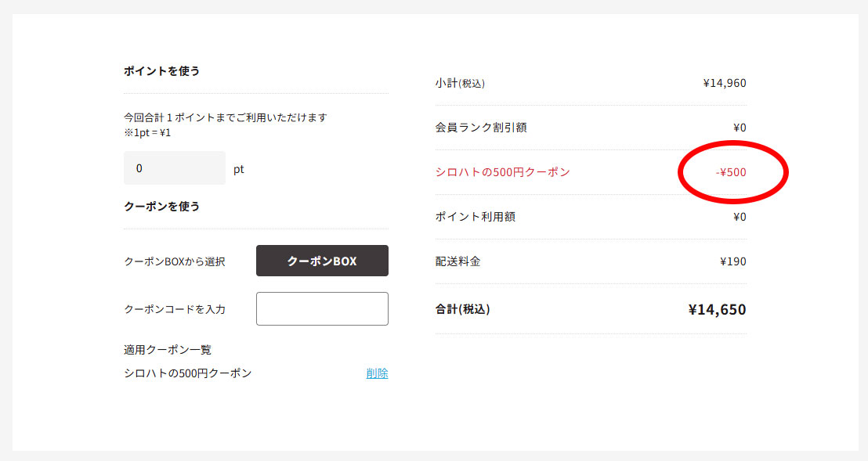The image size is (868, 461).
Task: Click the 配送料金 label
Action: coord(458,261)
